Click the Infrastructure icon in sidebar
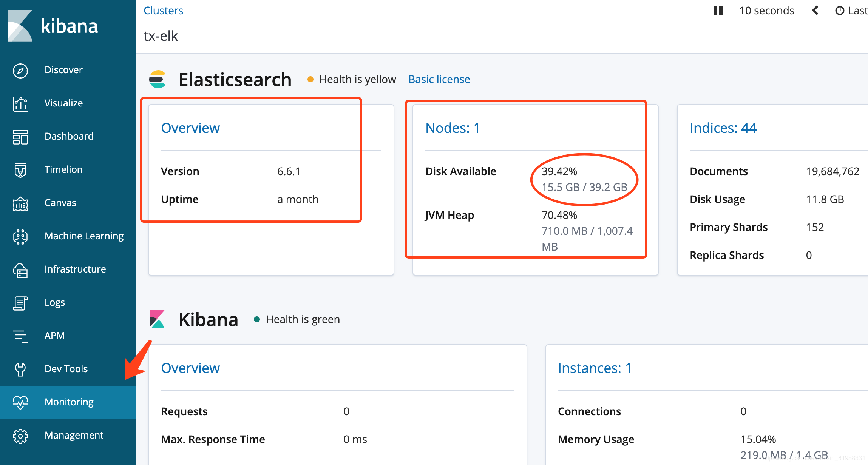868x465 pixels. pyautogui.click(x=20, y=270)
